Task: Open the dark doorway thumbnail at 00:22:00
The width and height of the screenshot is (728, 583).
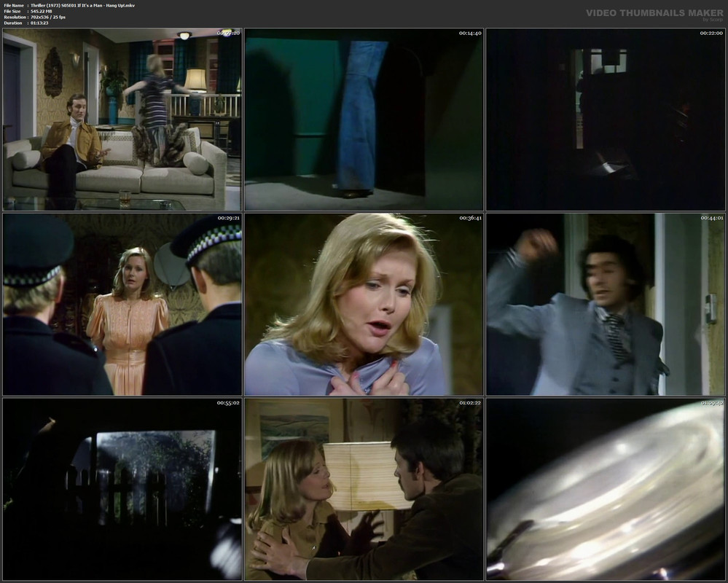Action: click(606, 120)
